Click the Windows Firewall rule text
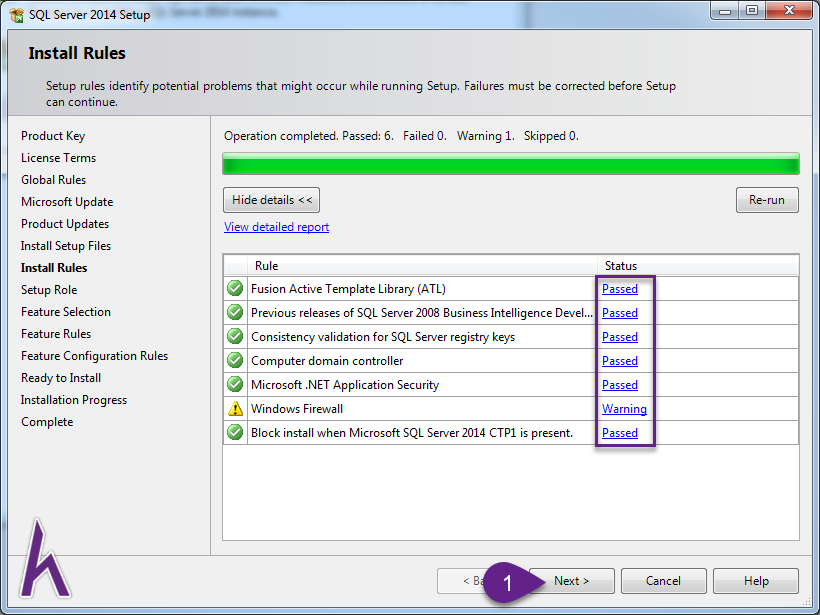Image resolution: width=820 pixels, height=615 pixels. 297,409
